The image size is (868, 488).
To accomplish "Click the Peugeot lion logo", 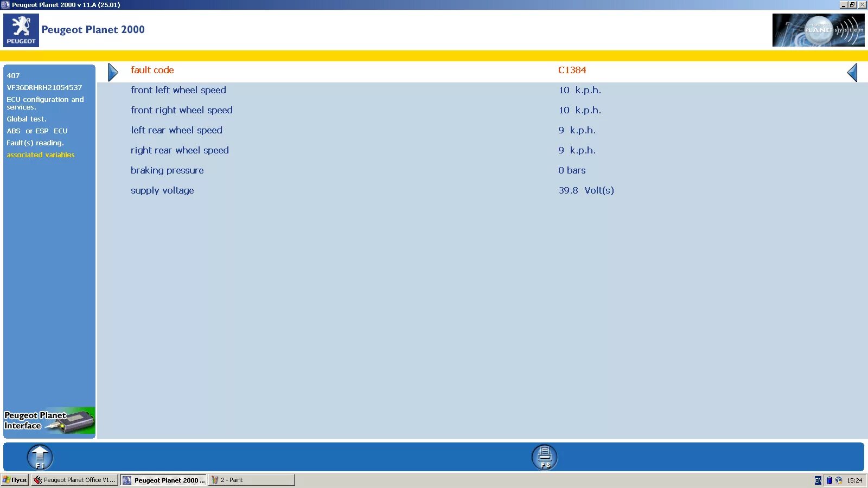I will click(21, 30).
